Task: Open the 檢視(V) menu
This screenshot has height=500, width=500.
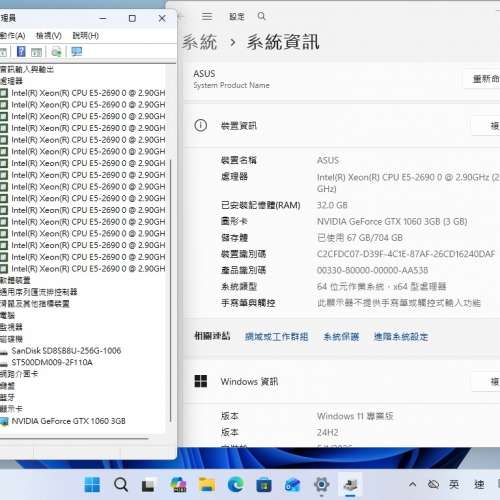Action: pos(49,35)
